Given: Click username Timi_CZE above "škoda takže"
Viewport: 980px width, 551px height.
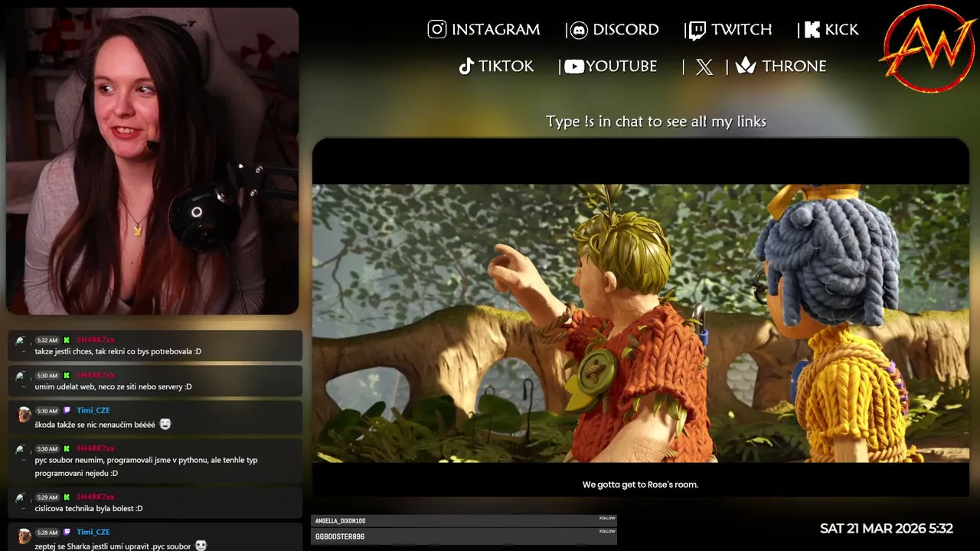Looking at the screenshot, I should click(93, 410).
